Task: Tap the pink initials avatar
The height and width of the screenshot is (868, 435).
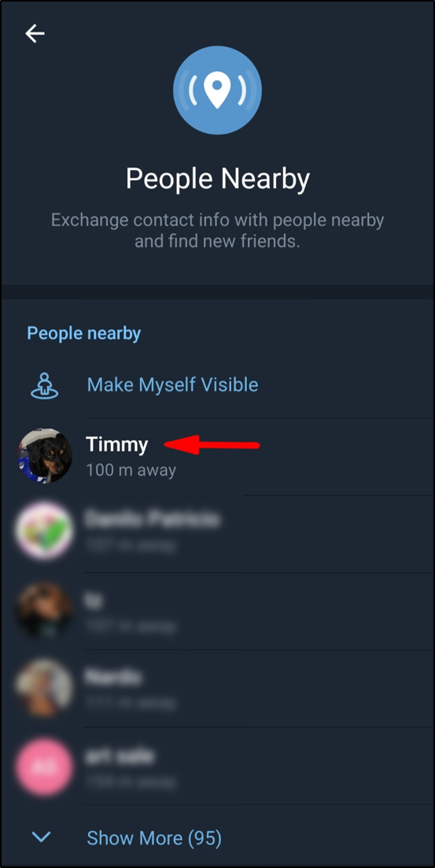Action: pyautogui.click(x=45, y=766)
